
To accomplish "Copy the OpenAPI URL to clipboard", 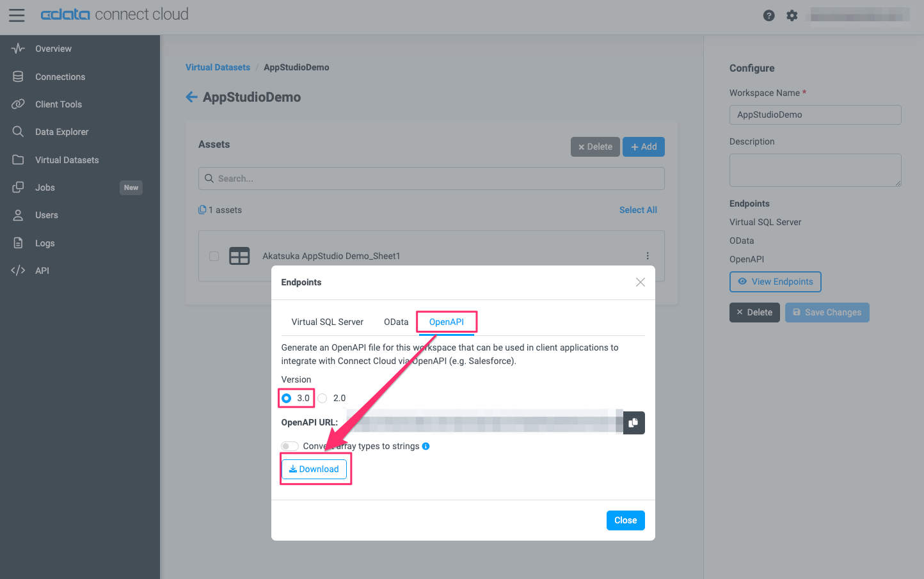I will pyautogui.click(x=633, y=423).
